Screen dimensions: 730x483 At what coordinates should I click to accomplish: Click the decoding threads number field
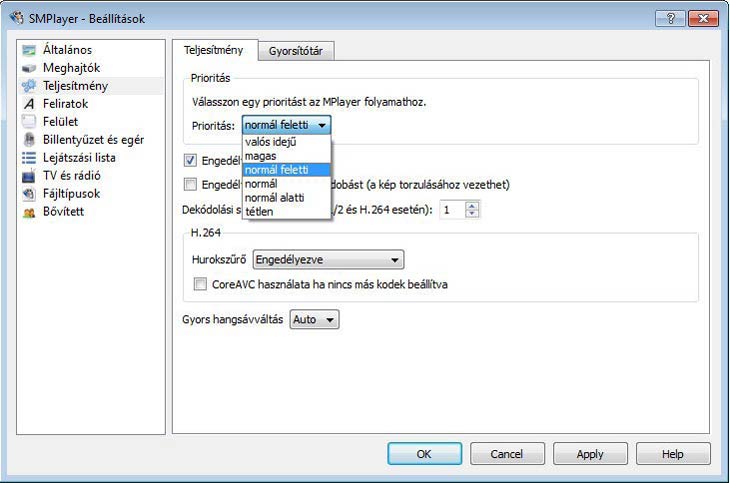pyautogui.click(x=453, y=210)
